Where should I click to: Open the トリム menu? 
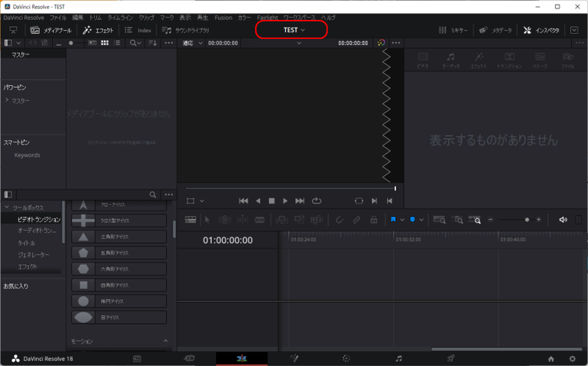click(95, 18)
